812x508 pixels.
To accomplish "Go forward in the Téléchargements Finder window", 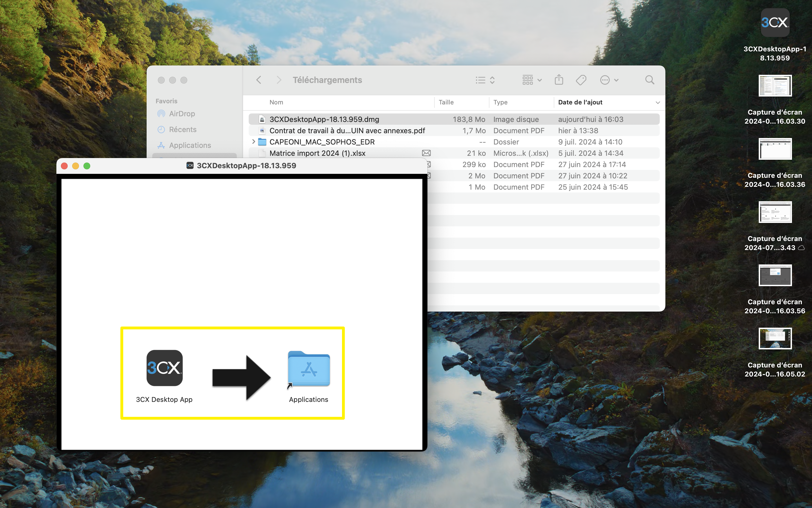I will (279, 80).
